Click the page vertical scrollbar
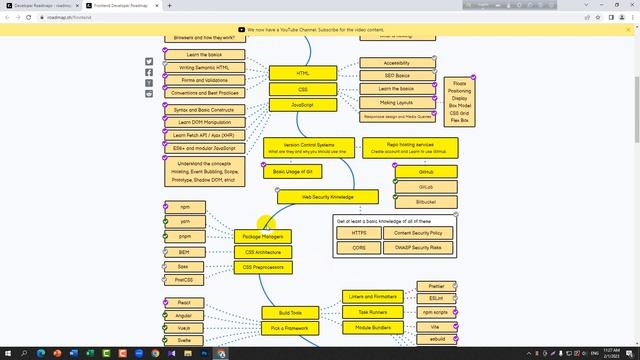Screen dimensions: 640x360 pos(637,109)
